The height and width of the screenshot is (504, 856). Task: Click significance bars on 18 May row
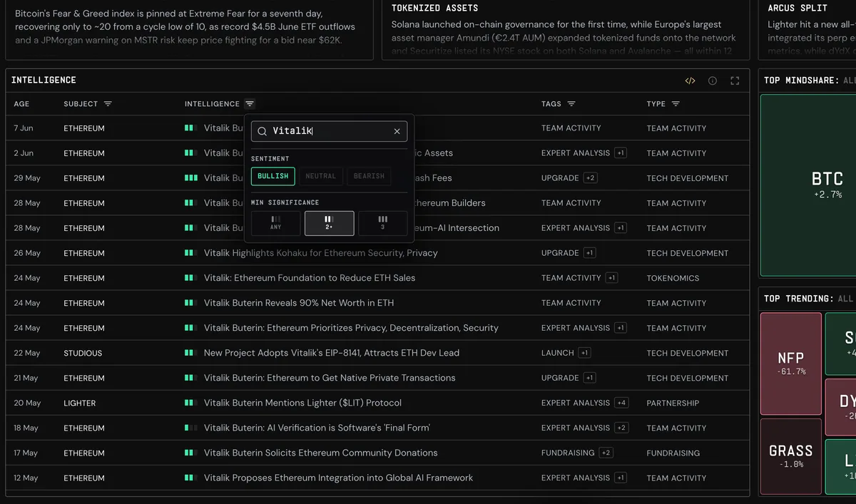pyautogui.click(x=191, y=428)
